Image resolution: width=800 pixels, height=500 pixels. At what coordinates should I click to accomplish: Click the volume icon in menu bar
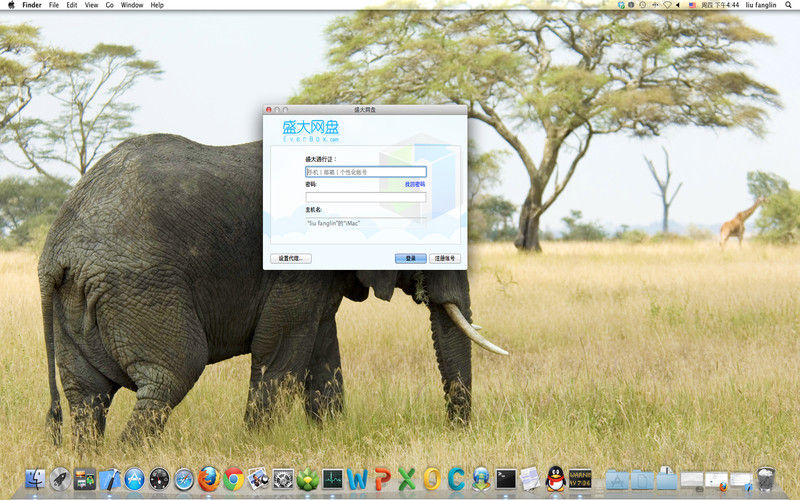pos(678,5)
